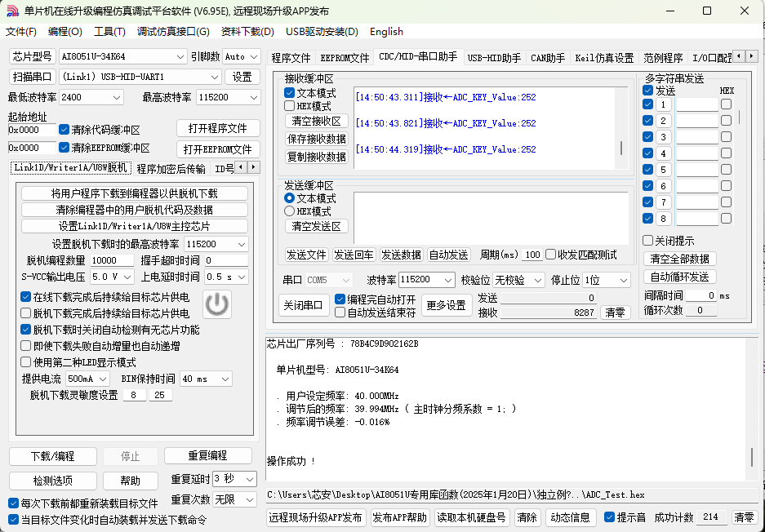Toggle 清除代码缓冲区 checkbox
This screenshot has width=765, height=532.
64,130
